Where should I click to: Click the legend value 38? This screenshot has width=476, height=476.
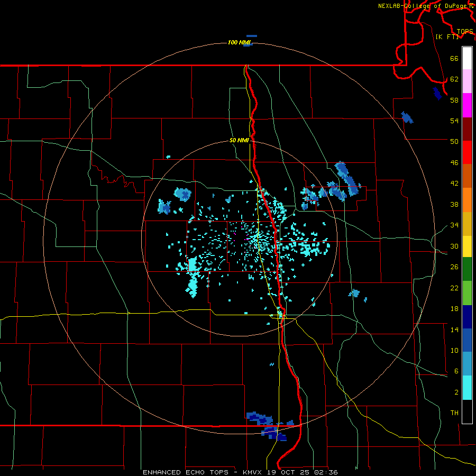tap(454, 204)
